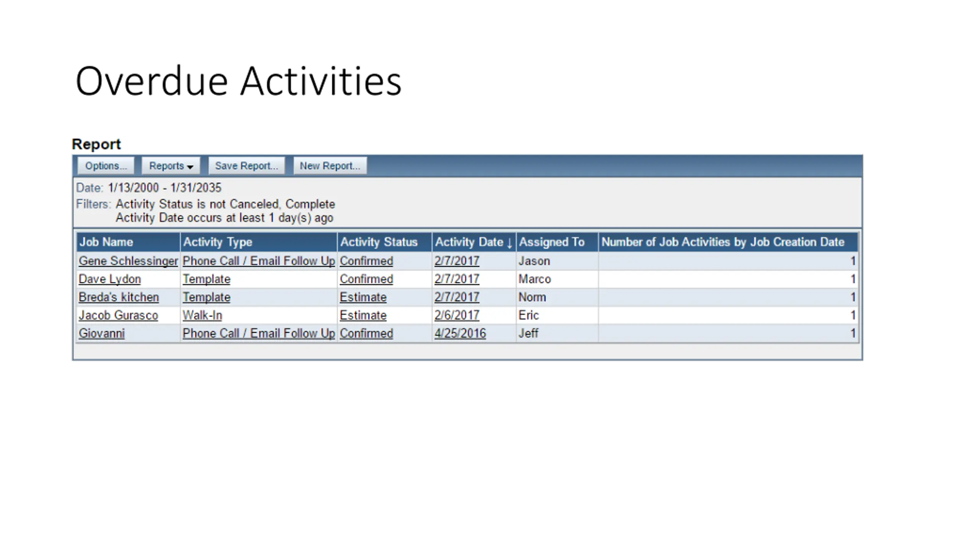Click Breda's kitchen 2/7/2017 date
This screenshot has height=551, width=980.
coord(457,297)
